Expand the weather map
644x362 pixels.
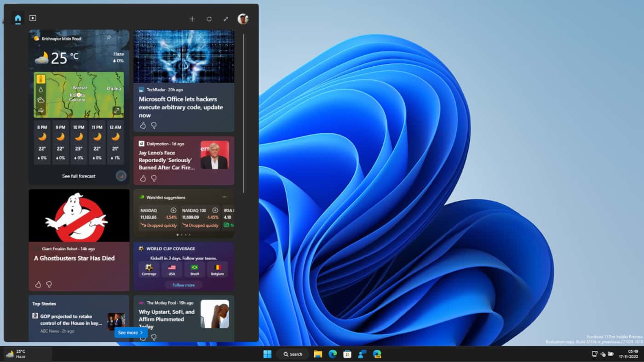pyautogui.click(x=117, y=111)
